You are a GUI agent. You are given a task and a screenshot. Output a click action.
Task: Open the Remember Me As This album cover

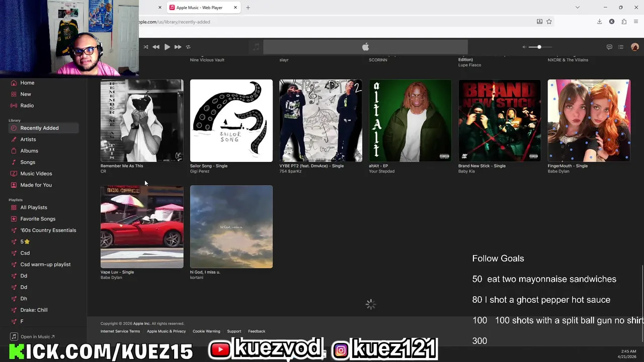click(x=142, y=121)
